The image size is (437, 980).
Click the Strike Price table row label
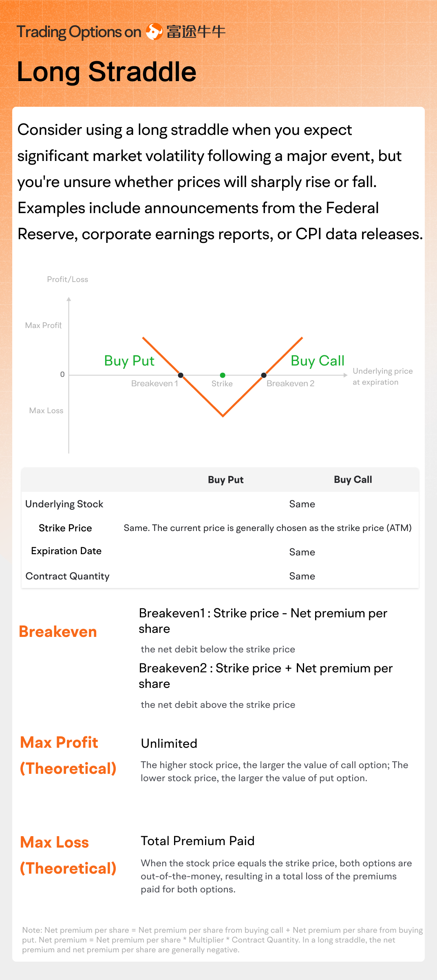point(65,528)
